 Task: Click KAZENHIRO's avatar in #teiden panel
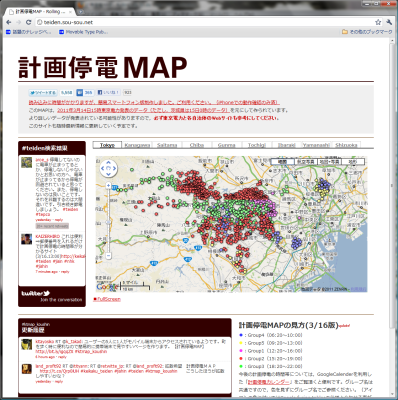[x=27, y=239]
